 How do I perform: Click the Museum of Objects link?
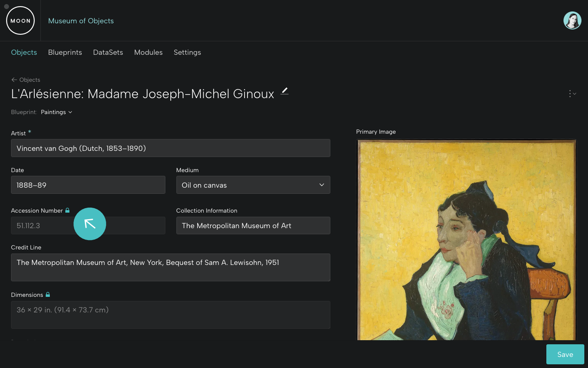click(81, 21)
